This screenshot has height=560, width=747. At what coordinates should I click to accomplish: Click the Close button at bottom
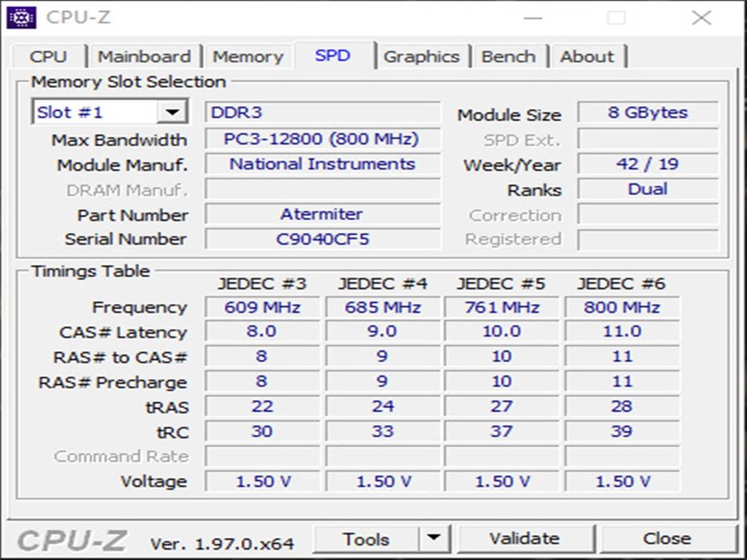[667, 538]
